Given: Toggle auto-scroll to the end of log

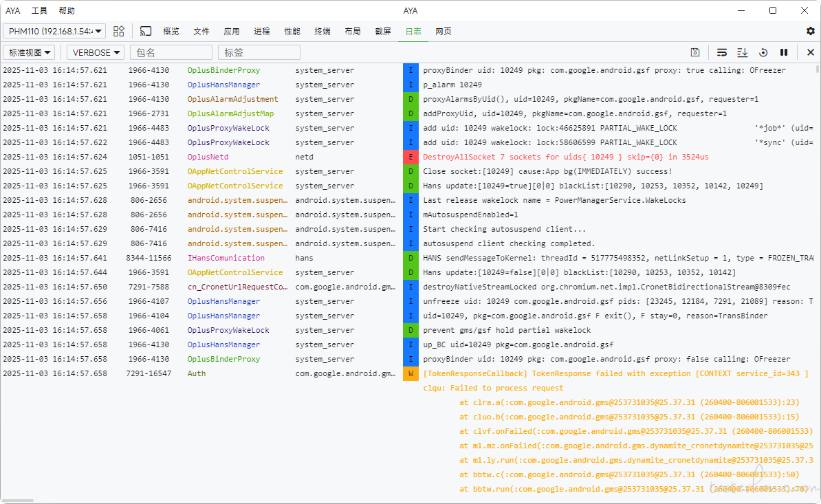Looking at the screenshot, I should [x=743, y=52].
